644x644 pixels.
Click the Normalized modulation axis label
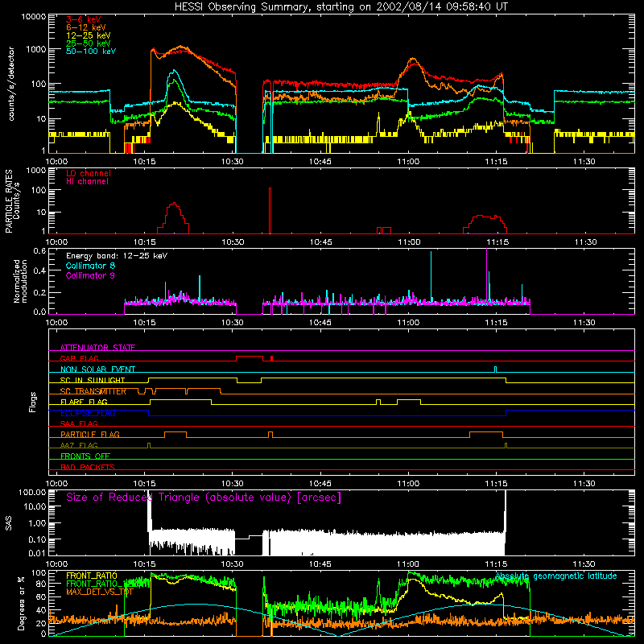(x=20, y=281)
